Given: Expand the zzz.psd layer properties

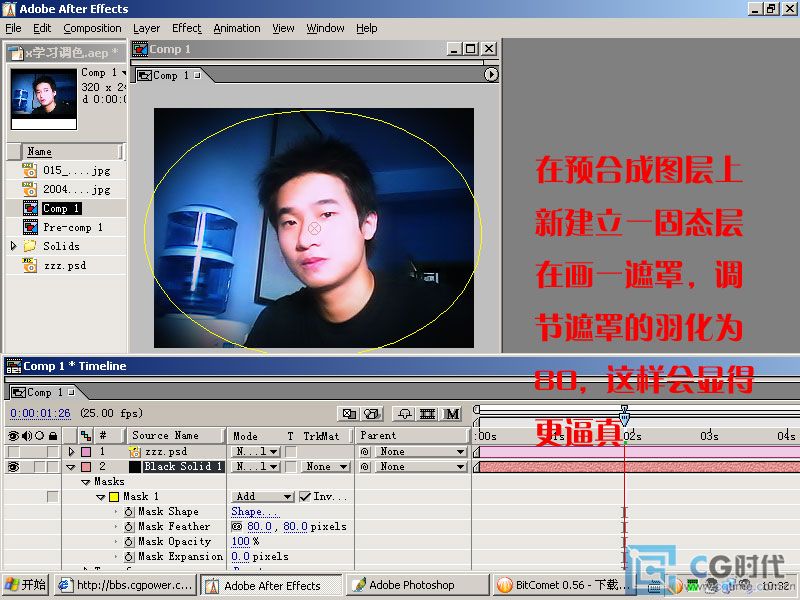Looking at the screenshot, I should coord(71,452).
